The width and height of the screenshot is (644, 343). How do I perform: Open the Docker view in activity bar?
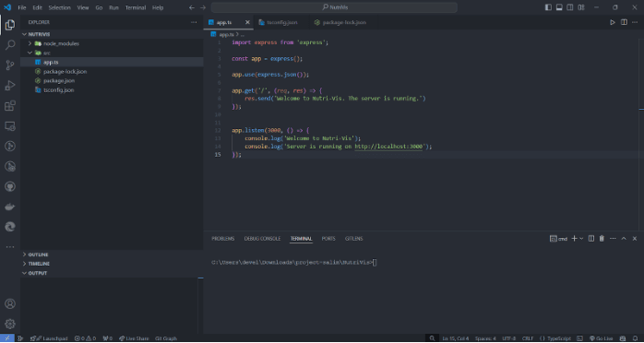pyautogui.click(x=10, y=207)
